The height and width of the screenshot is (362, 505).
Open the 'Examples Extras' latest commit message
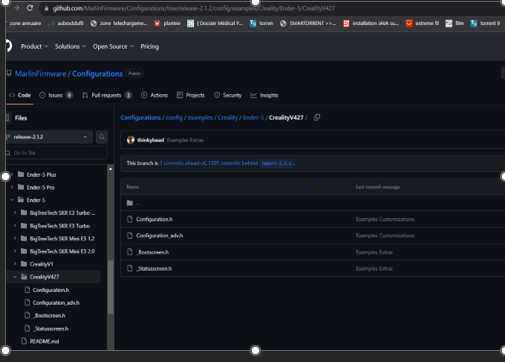point(185,140)
